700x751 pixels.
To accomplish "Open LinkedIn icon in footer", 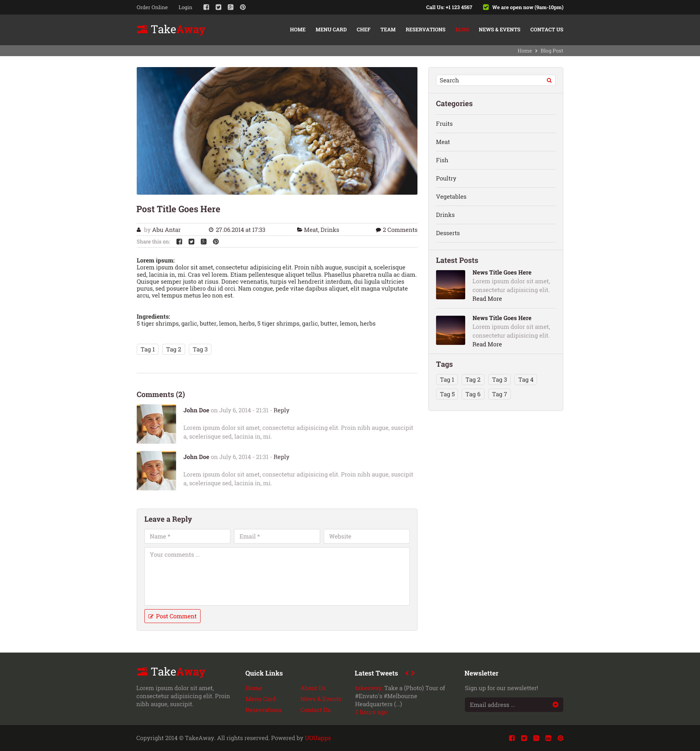I will [548, 738].
